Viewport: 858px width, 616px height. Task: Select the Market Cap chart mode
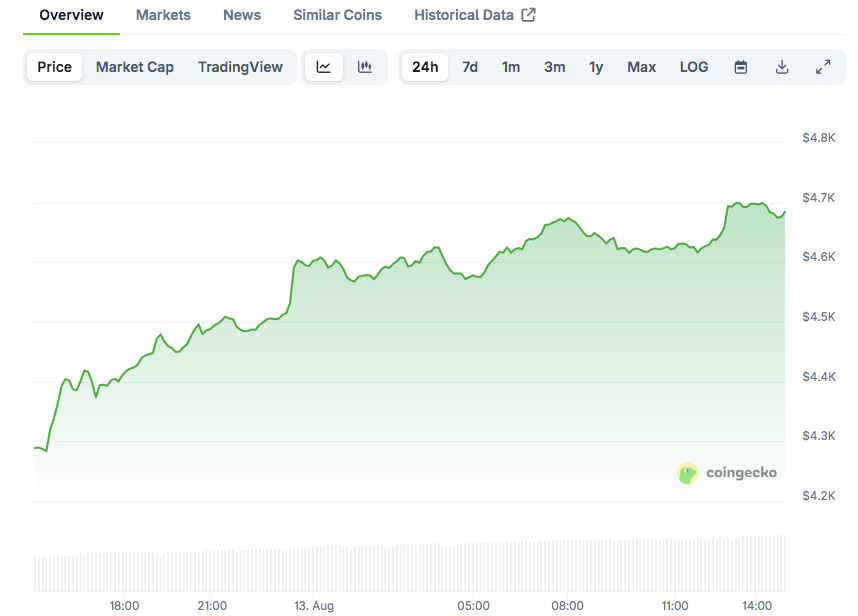click(x=135, y=67)
